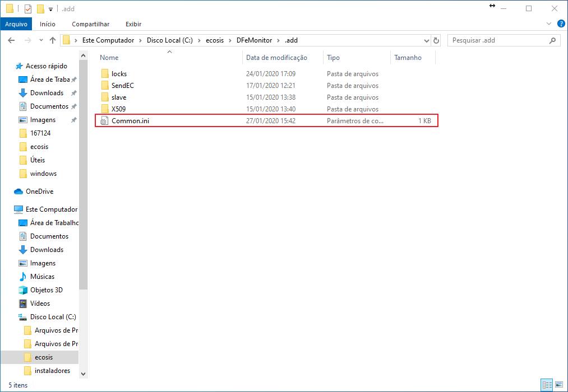The height and width of the screenshot is (392, 568).
Task: Switch to details view in status bar
Action: click(546, 385)
